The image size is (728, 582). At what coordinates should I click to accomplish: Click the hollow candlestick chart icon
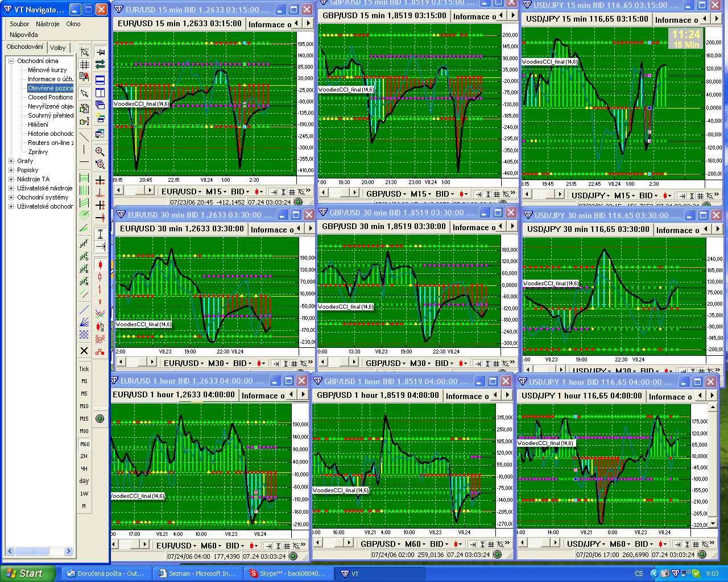pos(100,277)
